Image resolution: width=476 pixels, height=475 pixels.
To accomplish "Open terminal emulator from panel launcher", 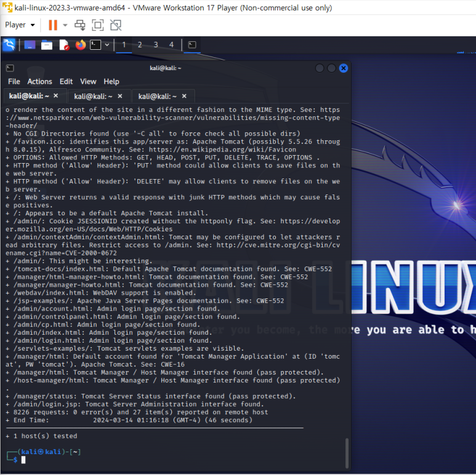I will 95,45.
